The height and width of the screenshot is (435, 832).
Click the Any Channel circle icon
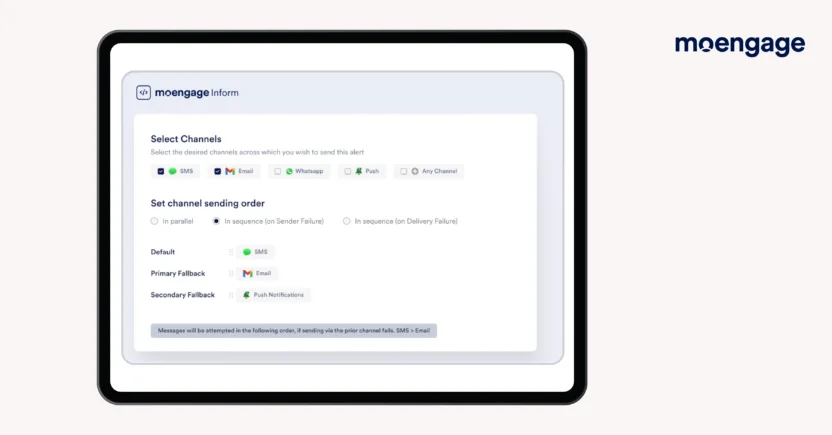coord(415,171)
